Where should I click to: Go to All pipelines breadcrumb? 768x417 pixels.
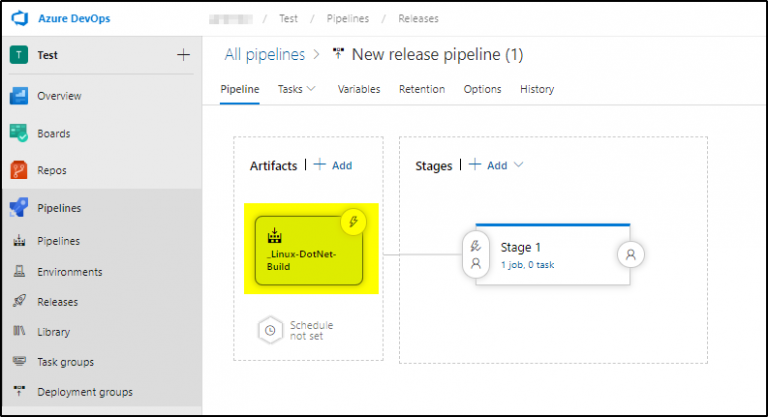[x=266, y=54]
